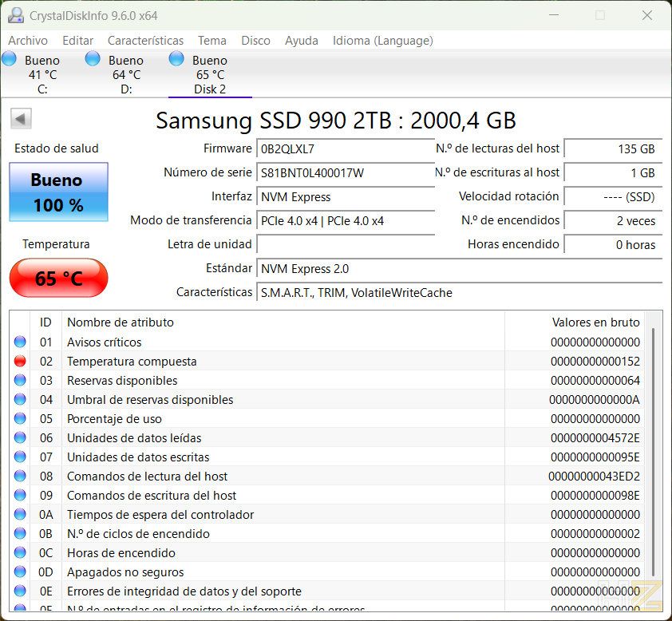Click the status dot for Horas de encendido
Viewport: 672px width, 621px height.
pyautogui.click(x=20, y=552)
